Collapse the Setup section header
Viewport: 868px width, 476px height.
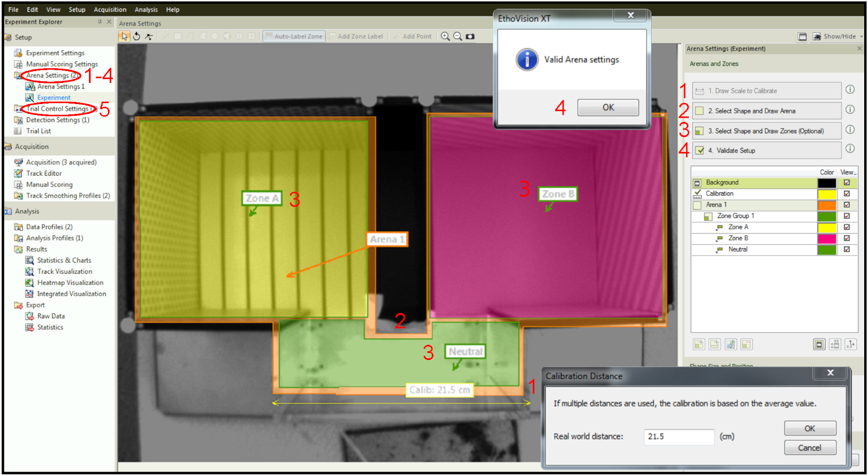click(x=59, y=37)
